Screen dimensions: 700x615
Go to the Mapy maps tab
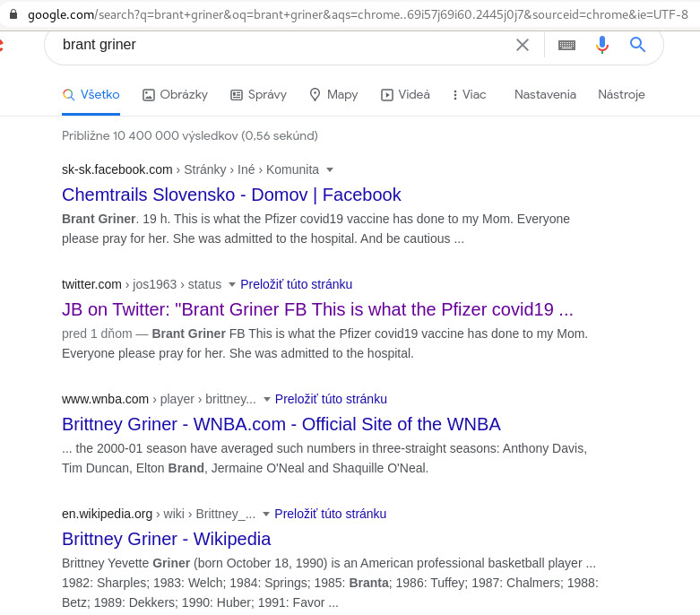point(333,94)
